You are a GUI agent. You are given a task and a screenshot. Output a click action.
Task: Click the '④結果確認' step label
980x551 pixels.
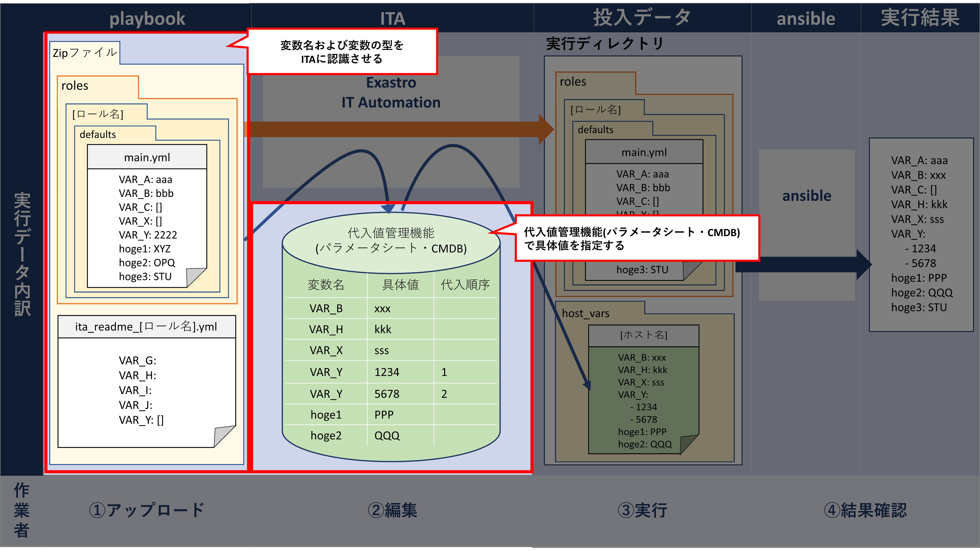tap(865, 510)
